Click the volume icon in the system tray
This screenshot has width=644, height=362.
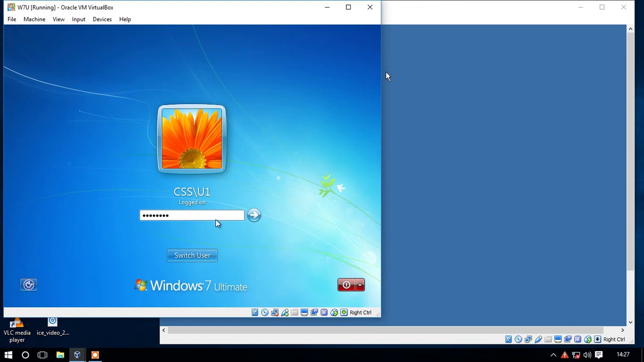pyautogui.click(x=587, y=354)
